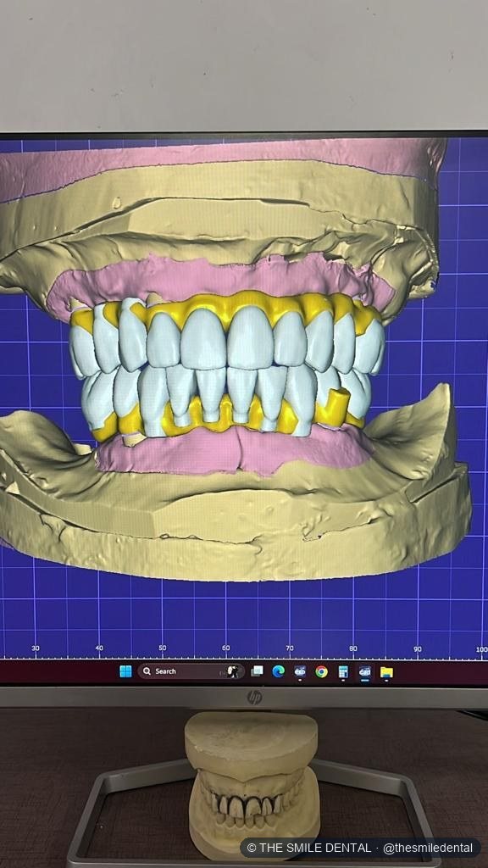Screen dimensions: 488x868
Task: Open Task View from the taskbar
Action: [x=258, y=671]
